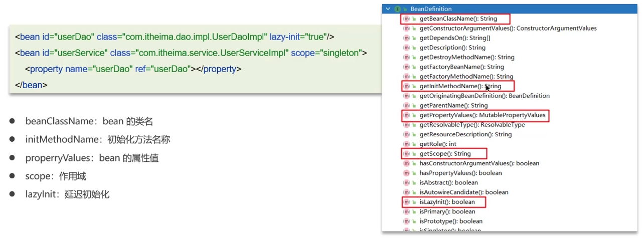The width and height of the screenshot is (644, 245).
Task: Click method icon beside getFactoryMethodName()
Action: (407, 77)
